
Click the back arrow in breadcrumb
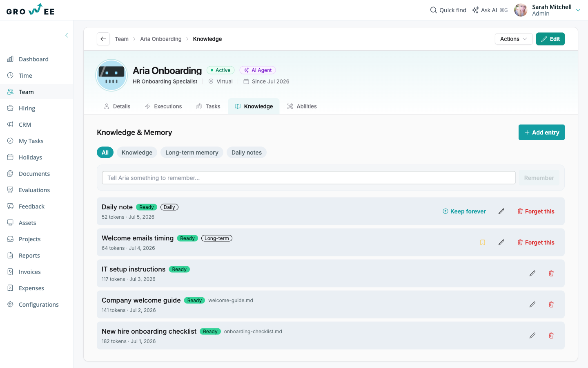tap(103, 39)
